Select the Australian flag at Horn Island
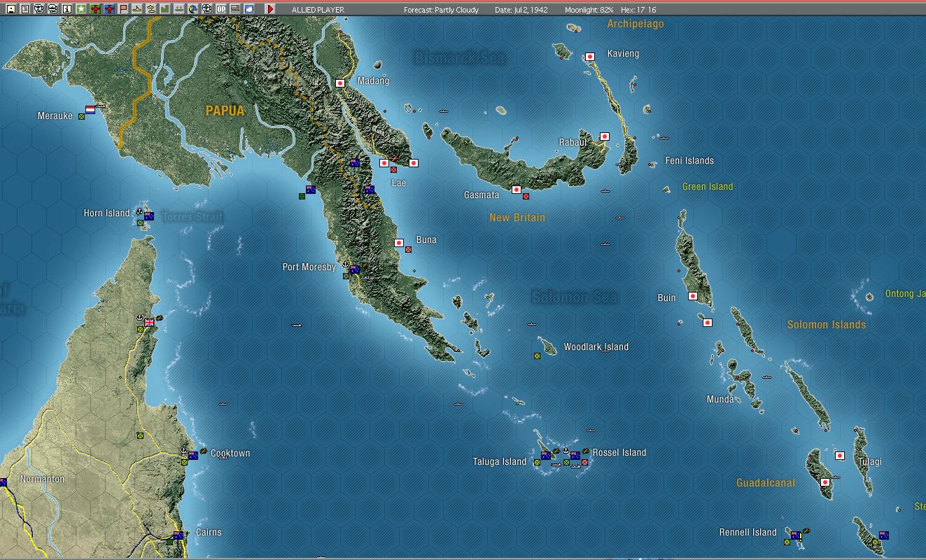 click(149, 216)
